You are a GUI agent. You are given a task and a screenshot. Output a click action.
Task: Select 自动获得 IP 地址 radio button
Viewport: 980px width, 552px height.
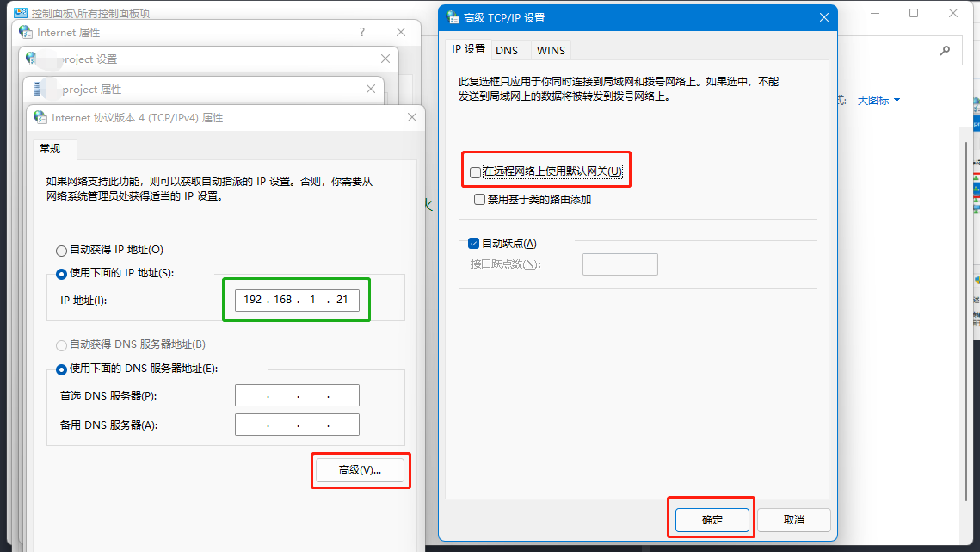[x=61, y=251]
